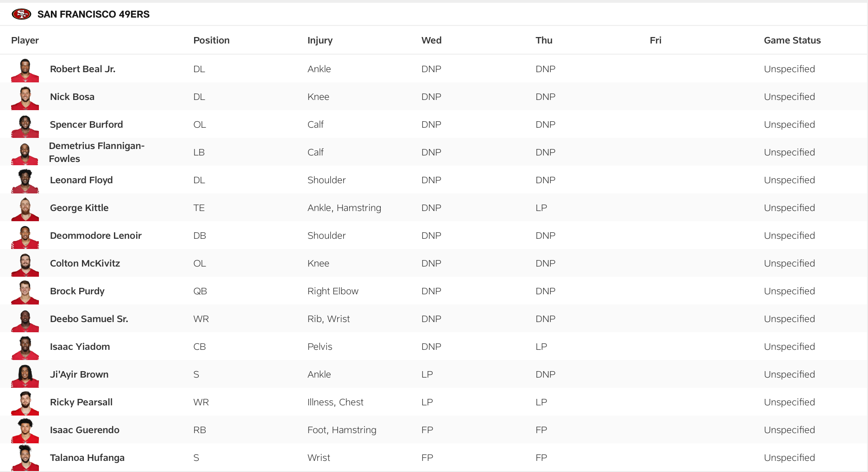Click the Ji'Ayir Brown name link
Image resolution: width=868 pixels, height=472 pixels.
79,374
